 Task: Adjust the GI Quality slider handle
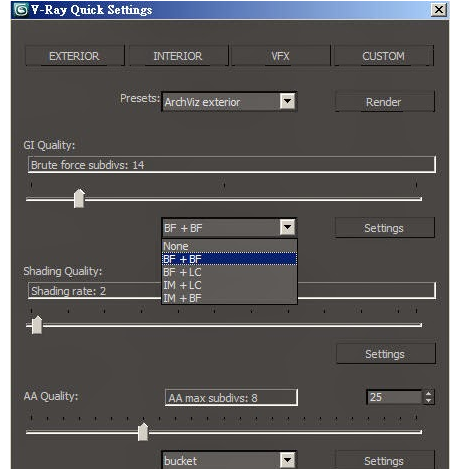coord(79,198)
